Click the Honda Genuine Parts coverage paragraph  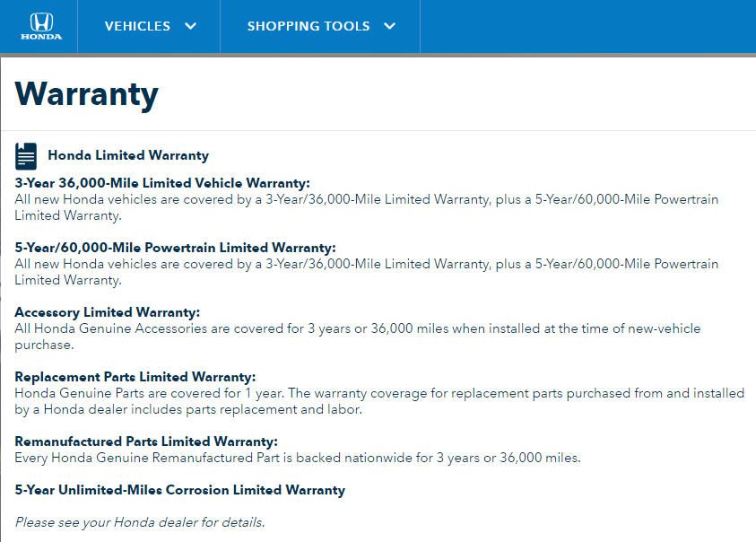tap(379, 401)
